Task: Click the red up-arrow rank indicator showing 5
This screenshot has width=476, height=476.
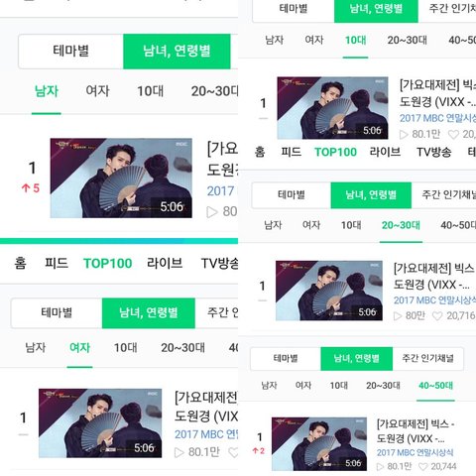Action: tap(31, 188)
